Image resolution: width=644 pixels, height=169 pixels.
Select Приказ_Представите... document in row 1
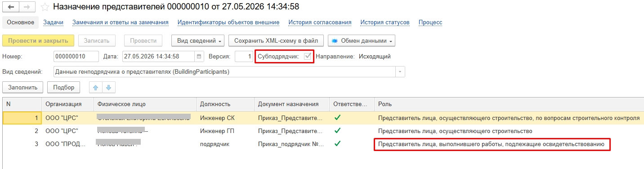pyautogui.click(x=291, y=118)
